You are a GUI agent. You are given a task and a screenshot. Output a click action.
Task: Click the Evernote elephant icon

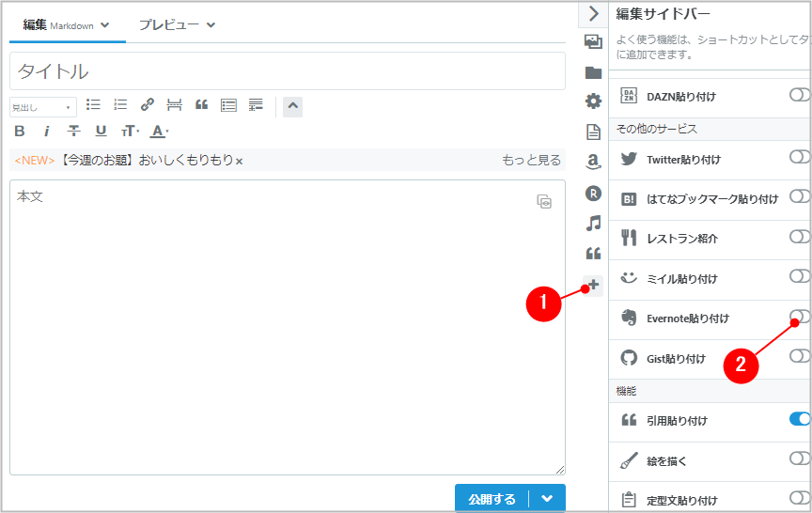tap(629, 318)
